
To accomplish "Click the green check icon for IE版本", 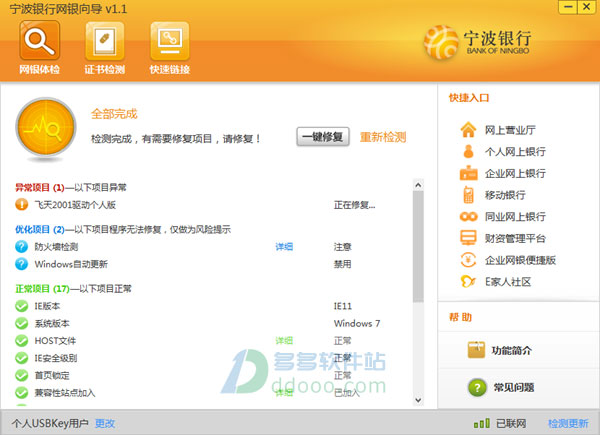I will [x=21, y=306].
